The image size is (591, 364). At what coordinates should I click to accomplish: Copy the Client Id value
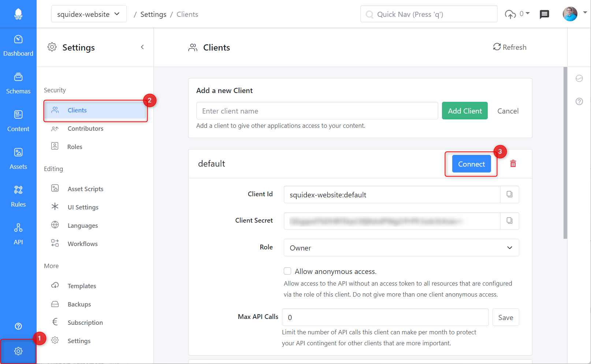[509, 194]
